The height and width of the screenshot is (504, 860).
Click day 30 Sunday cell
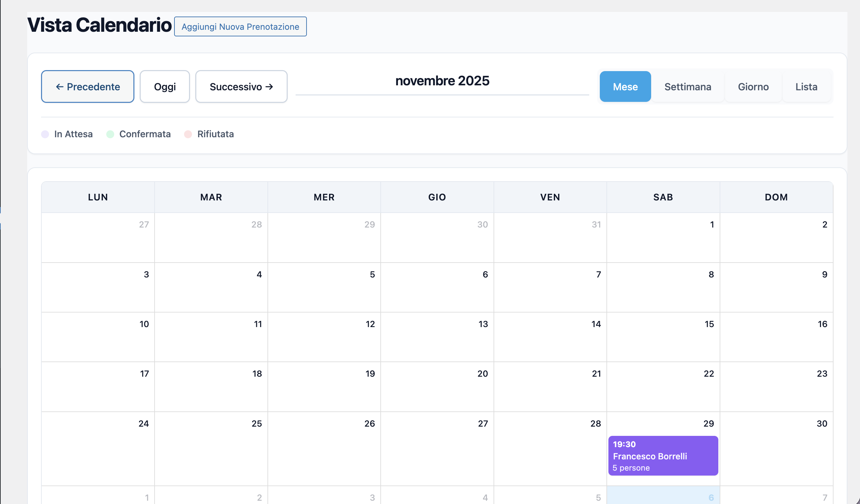(776, 448)
